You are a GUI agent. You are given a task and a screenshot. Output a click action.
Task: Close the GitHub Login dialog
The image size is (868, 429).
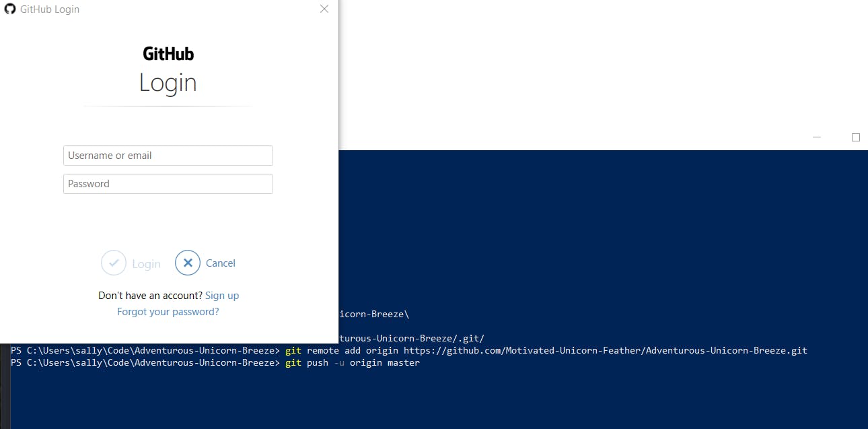(324, 9)
